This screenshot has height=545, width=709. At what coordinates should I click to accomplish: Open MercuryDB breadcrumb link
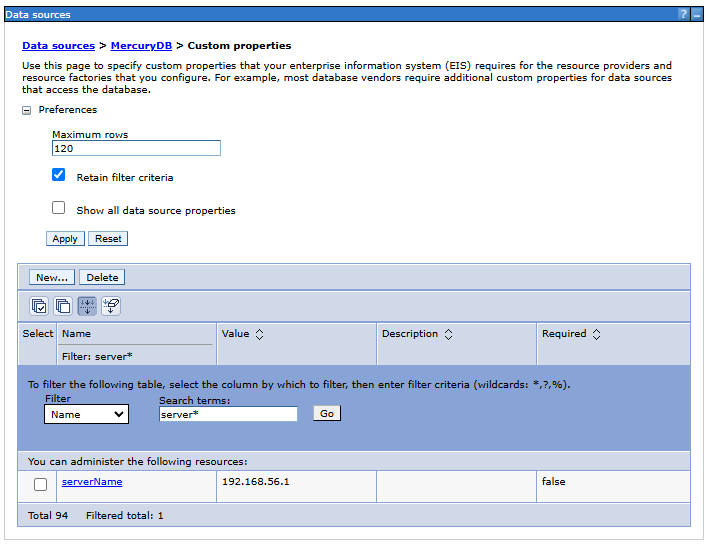[141, 46]
